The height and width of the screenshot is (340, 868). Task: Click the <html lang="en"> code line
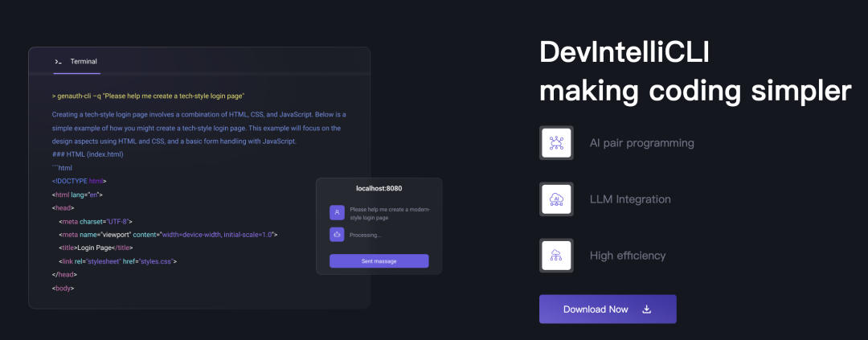tap(77, 195)
